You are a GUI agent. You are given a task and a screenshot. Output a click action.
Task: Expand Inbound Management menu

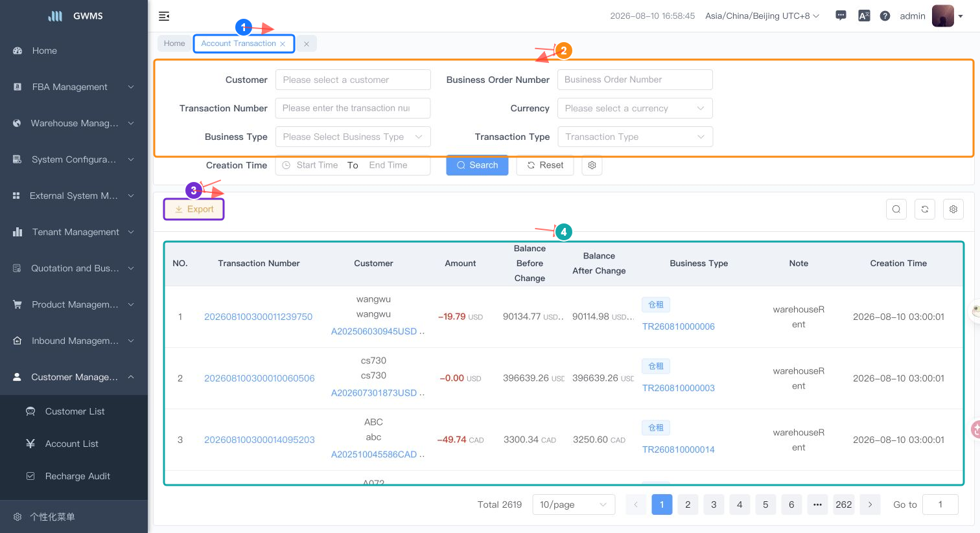tap(74, 341)
